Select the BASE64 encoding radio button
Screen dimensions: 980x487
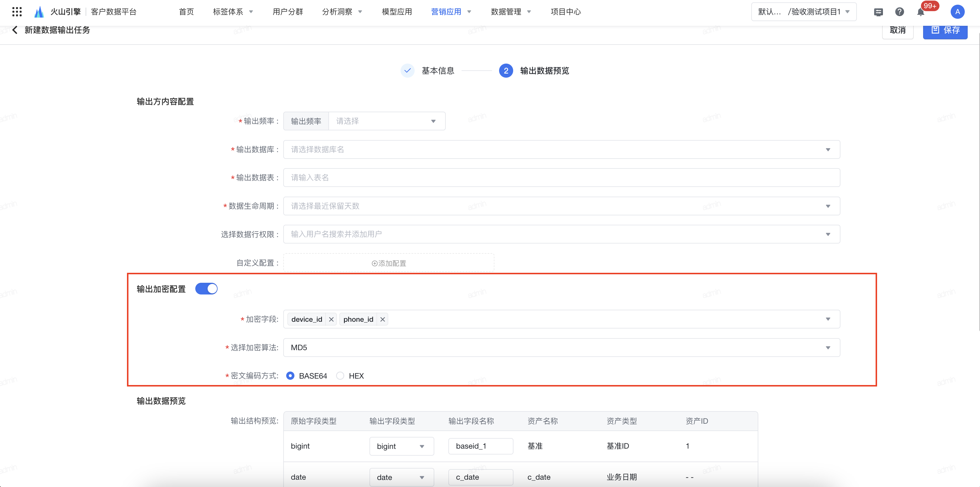290,376
